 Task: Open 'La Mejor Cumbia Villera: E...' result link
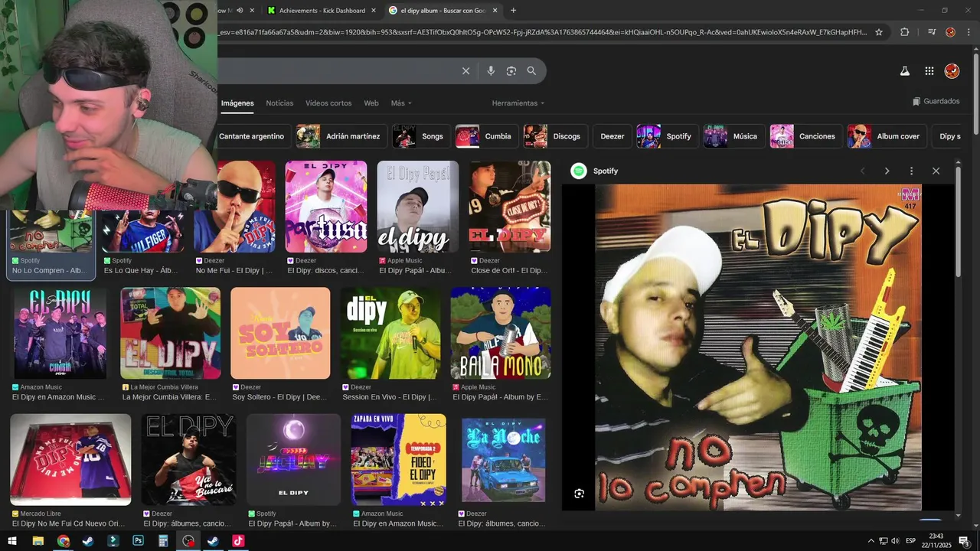coord(169,397)
